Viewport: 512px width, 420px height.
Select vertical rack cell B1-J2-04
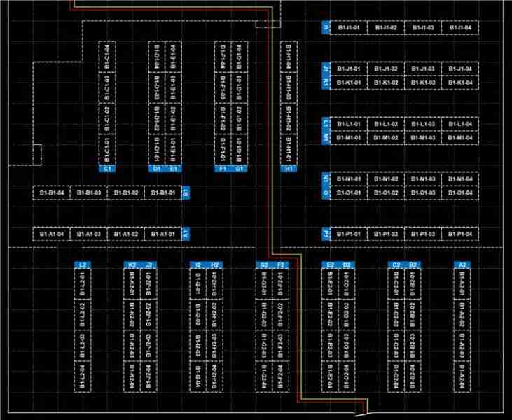(149, 377)
